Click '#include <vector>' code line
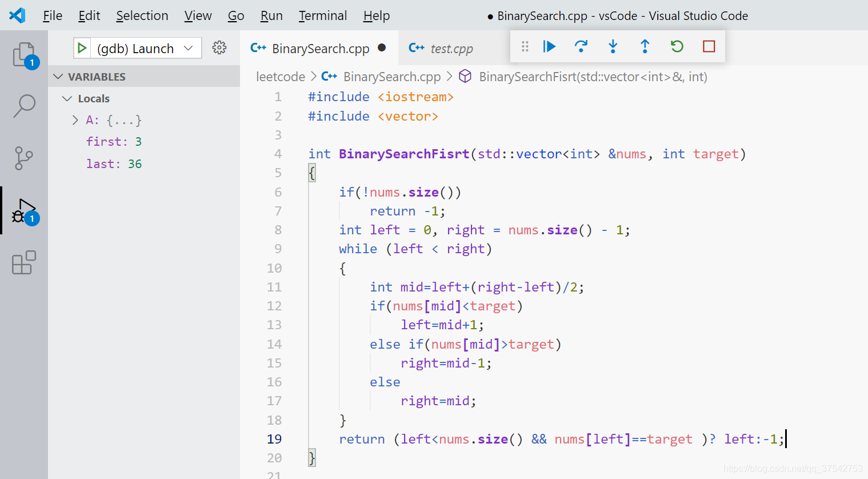The width and height of the screenshot is (868, 479). [x=373, y=116]
